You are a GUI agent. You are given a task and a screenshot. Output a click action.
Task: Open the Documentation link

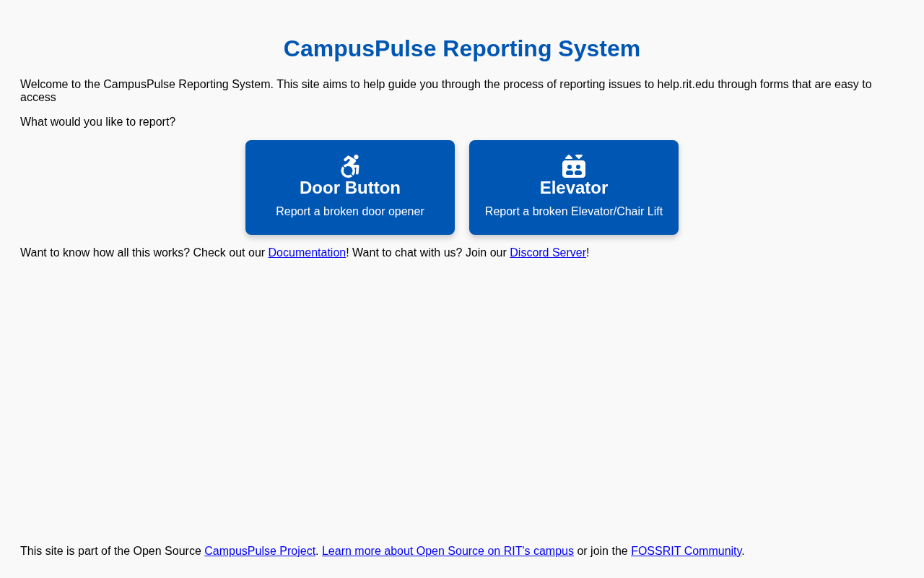click(x=307, y=253)
